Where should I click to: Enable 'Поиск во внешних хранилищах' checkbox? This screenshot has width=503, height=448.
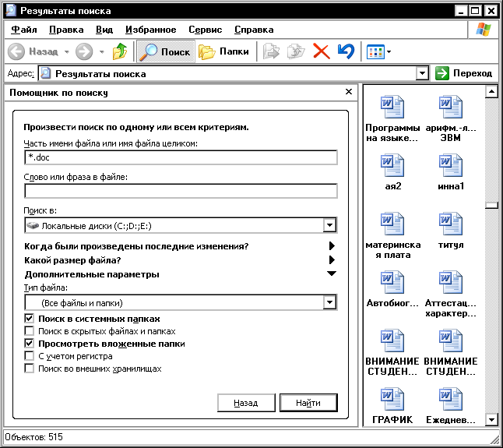tap(29, 369)
